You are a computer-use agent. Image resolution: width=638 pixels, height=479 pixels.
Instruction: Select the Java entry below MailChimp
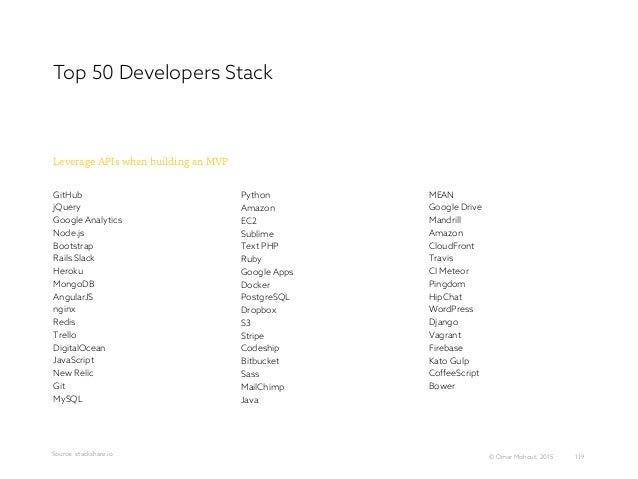pyautogui.click(x=250, y=400)
